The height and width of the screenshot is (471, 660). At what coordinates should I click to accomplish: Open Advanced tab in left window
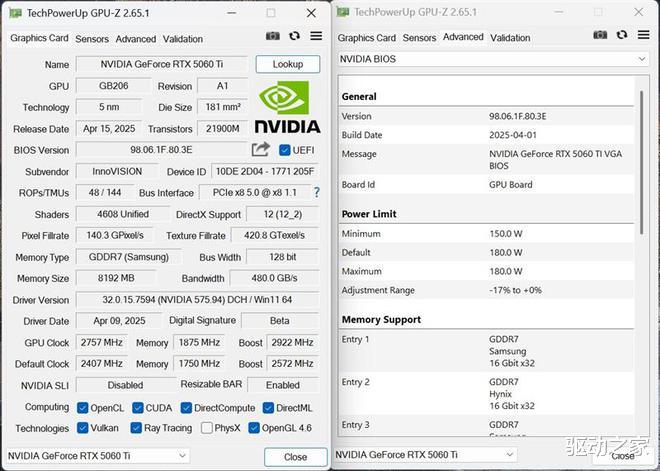point(136,39)
